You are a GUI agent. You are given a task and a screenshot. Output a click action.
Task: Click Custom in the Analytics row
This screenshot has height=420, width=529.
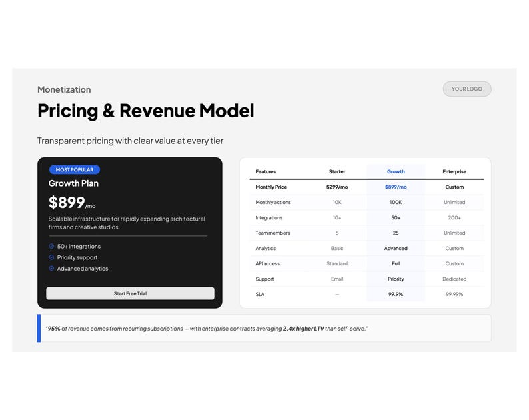click(x=454, y=249)
